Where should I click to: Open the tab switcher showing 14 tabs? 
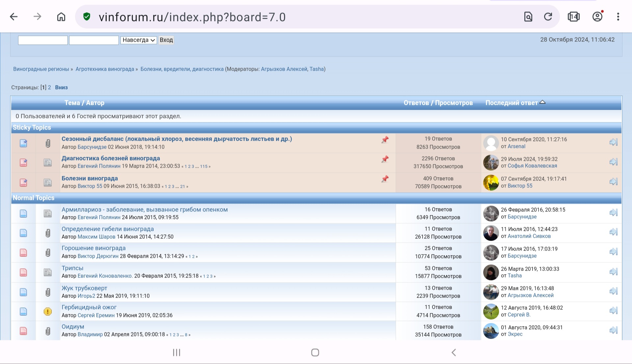tap(573, 17)
